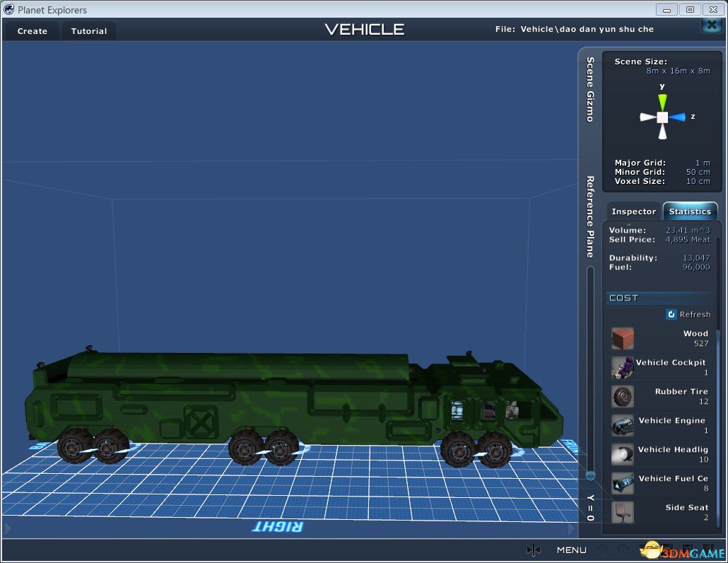Click the file name Vehicle\dao dan yun shu che

point(587,29)
